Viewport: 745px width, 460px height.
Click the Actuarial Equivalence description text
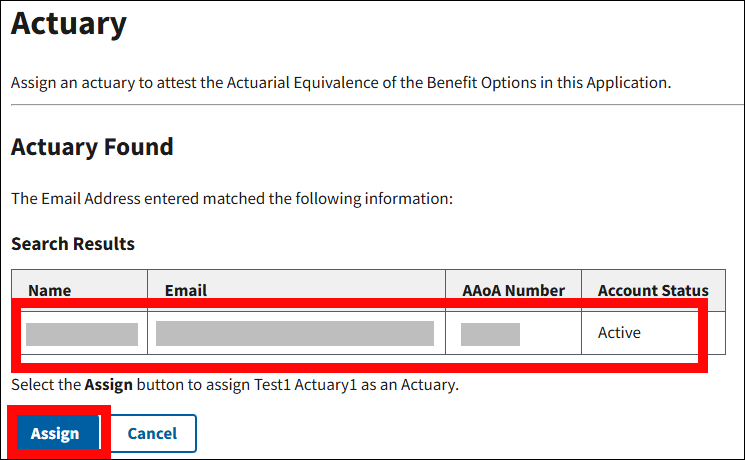coord(340,82)
